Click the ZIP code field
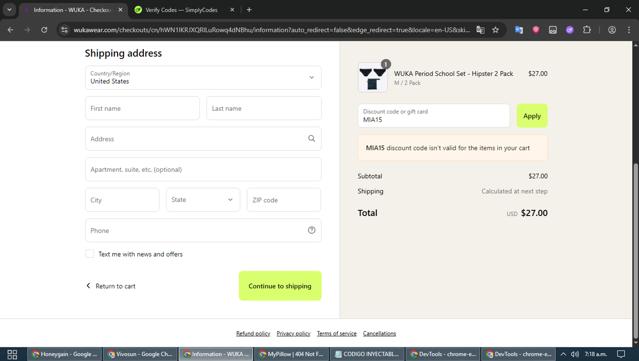 pyautogui.click(x=284, y=200)
